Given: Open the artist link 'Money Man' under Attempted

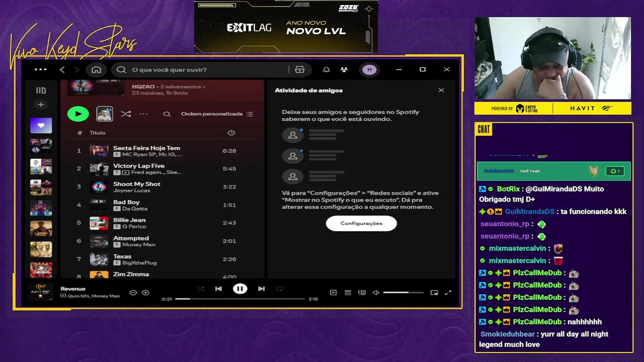Looking at the screenshot, I should [x=139, y=245].
